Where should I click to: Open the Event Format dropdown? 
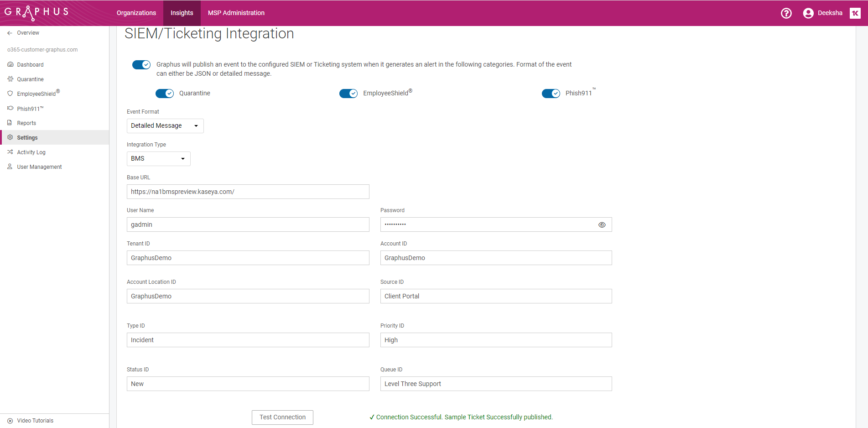(x=165, y=125)
